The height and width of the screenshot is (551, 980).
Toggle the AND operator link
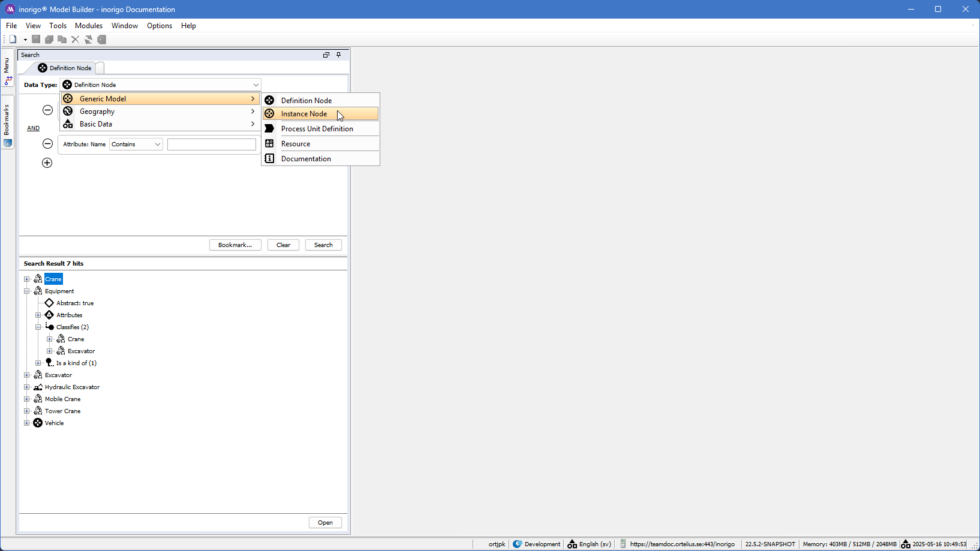(x=33, y=128)
